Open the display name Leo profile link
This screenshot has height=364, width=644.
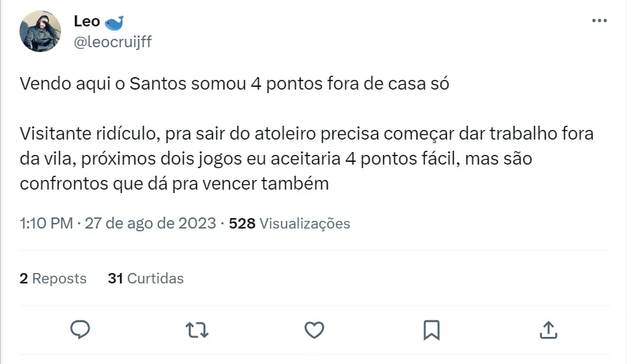pyautogui.click(x=87, y=22)
